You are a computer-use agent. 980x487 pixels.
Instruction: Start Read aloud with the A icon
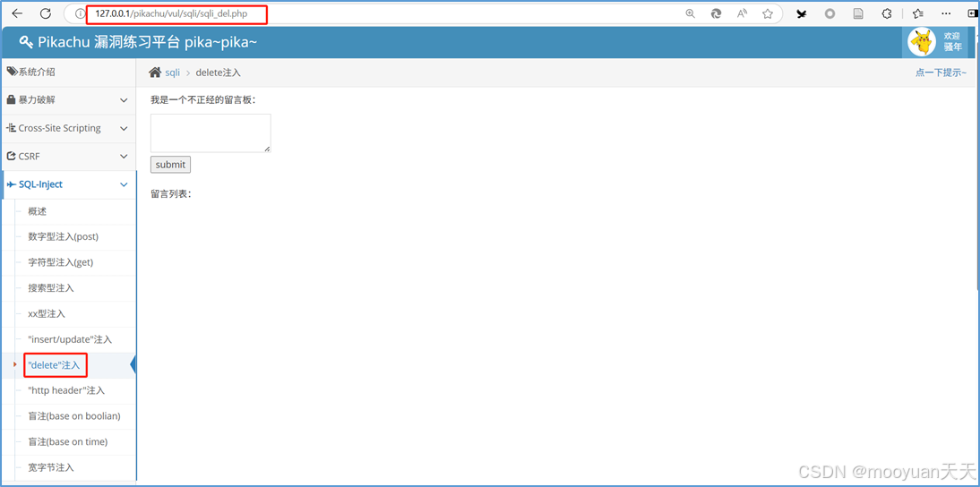(742, 13)
